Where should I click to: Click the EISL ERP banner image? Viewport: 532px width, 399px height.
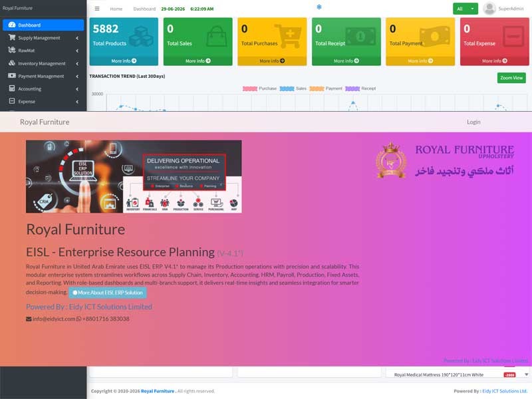click(134, 176)
